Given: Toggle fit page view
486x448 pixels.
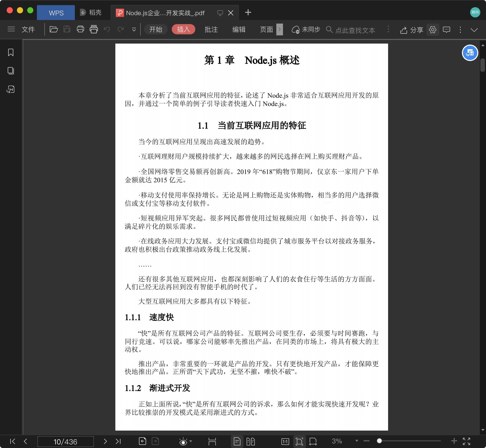Looking at the screenshot, I should (299, 441).
